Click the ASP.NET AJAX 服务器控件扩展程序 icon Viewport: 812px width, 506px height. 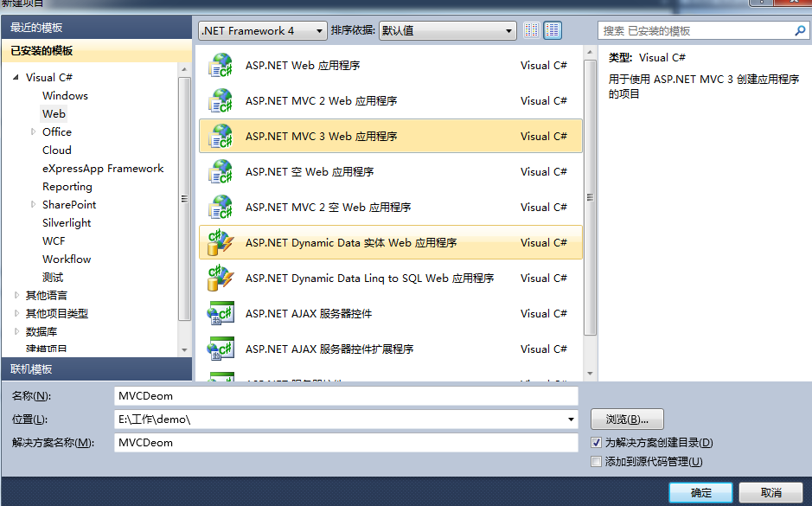(x=221, y=349)
